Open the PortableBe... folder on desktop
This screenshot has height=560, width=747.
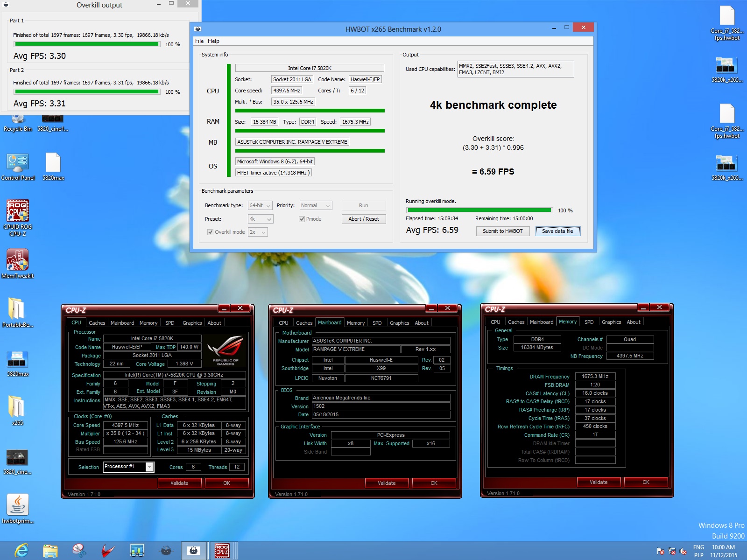click(x=18, y=312)
